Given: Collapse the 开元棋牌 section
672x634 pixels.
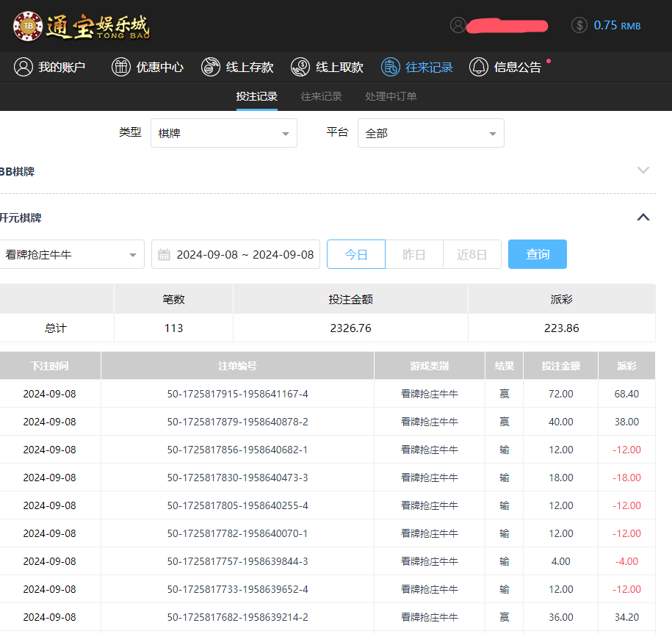Looking at the screenshot, I should (643, 217).
